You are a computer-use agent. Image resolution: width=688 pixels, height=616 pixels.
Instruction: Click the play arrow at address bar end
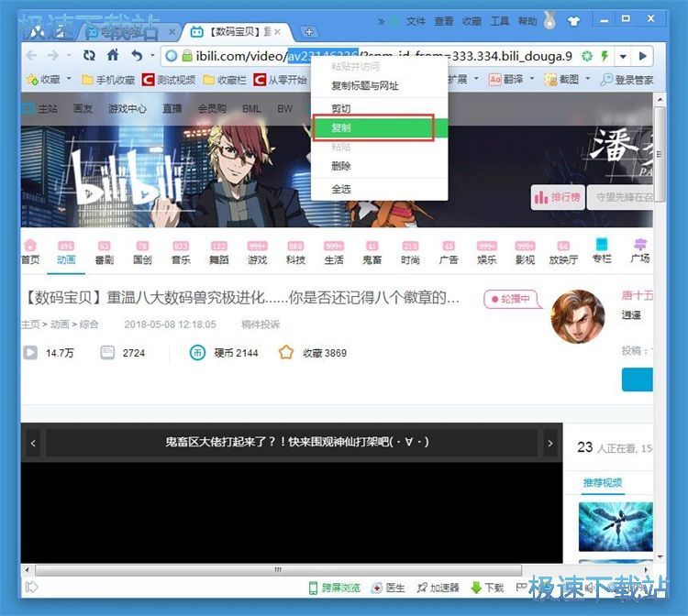pos(643,56)
